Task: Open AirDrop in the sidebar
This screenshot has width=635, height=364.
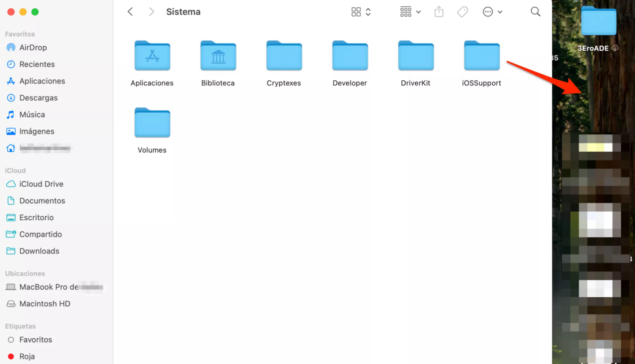Action: 33,48
